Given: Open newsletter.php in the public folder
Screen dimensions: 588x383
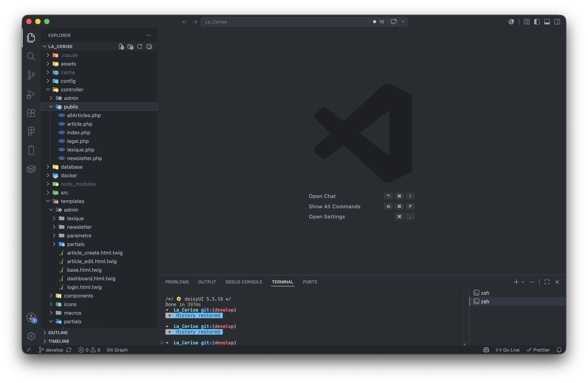Looking at the screenshot, I should pyautogui.click(x=99, y=158).
